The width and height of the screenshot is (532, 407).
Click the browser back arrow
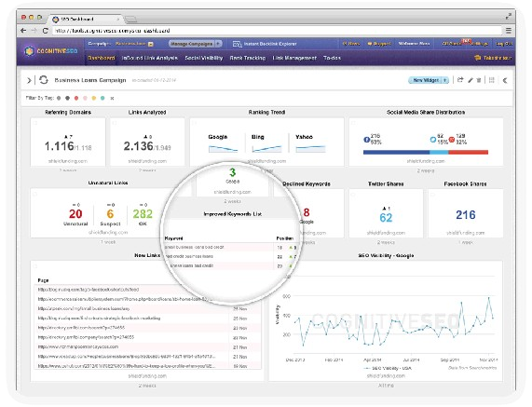coord(23,31)
